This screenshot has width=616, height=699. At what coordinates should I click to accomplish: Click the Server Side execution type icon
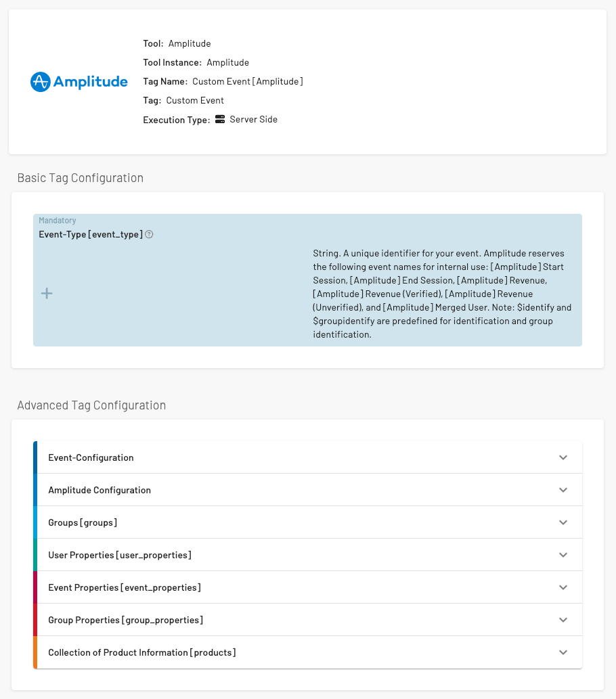click(x=220, y=120)
